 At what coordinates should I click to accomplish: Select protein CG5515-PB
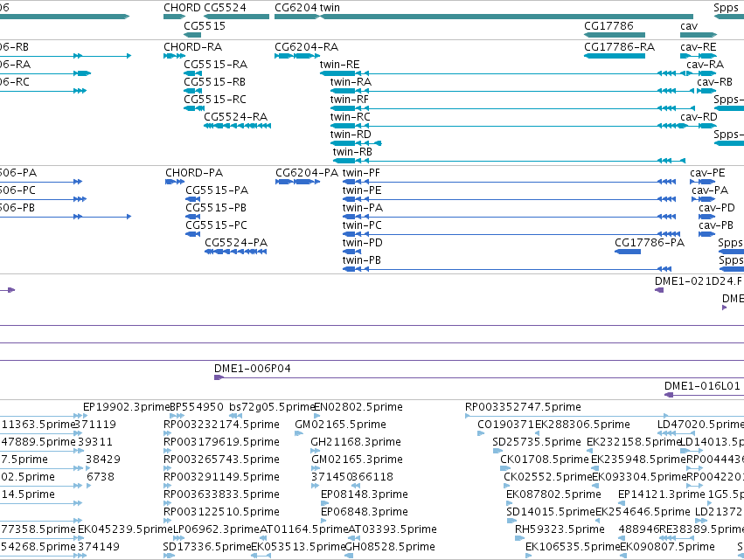pyautogui.click(x=216, y=208)
